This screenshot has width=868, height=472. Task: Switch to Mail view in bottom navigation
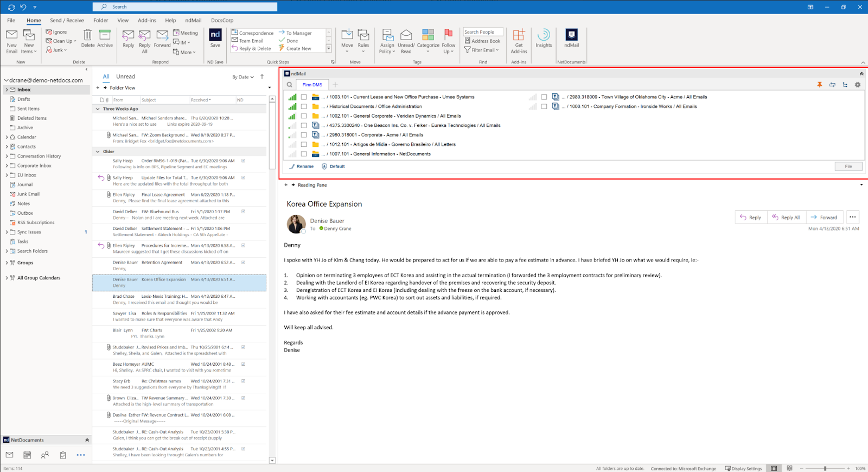[x=9, y=455]
